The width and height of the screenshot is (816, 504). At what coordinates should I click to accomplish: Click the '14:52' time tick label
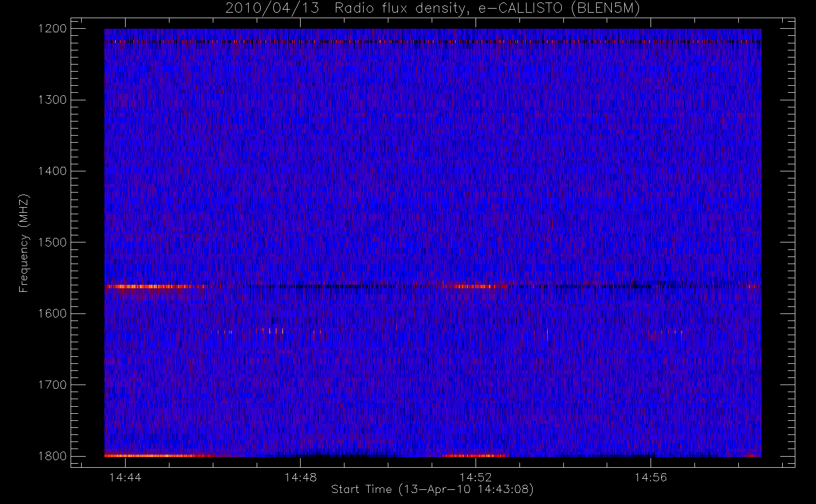pos(476,477)
